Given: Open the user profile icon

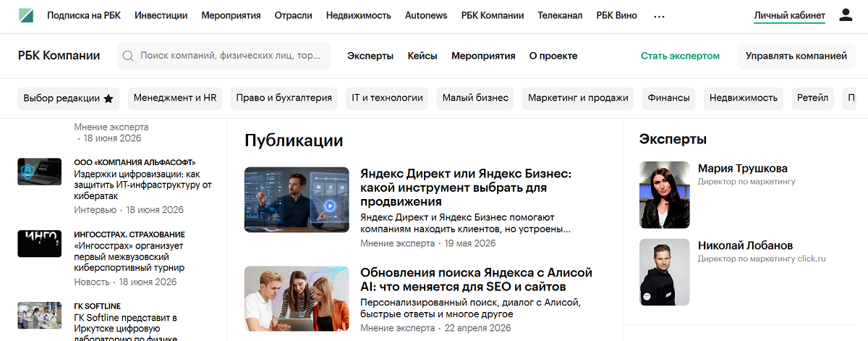Looking at the screenshot, I should [x=846, y=15].
